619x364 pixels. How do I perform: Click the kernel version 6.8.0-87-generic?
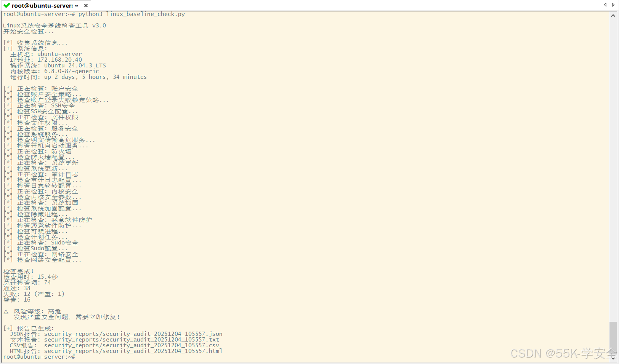71,71
